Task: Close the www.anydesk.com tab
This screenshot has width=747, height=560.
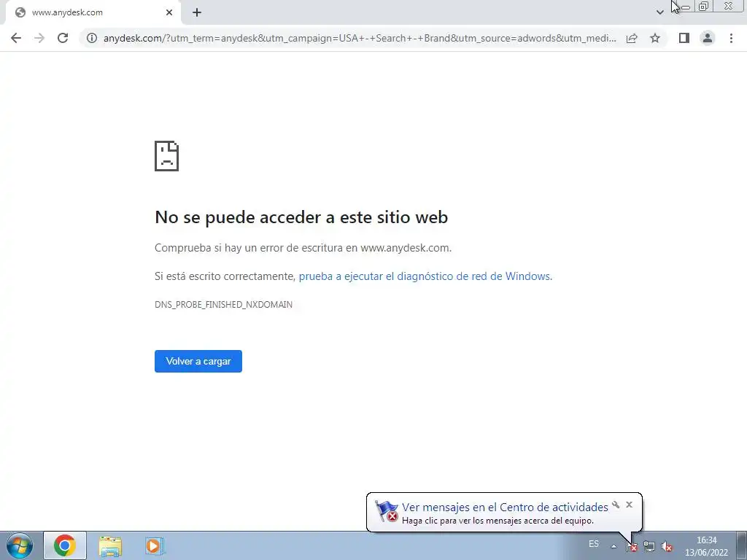Action: click(169, 12)
